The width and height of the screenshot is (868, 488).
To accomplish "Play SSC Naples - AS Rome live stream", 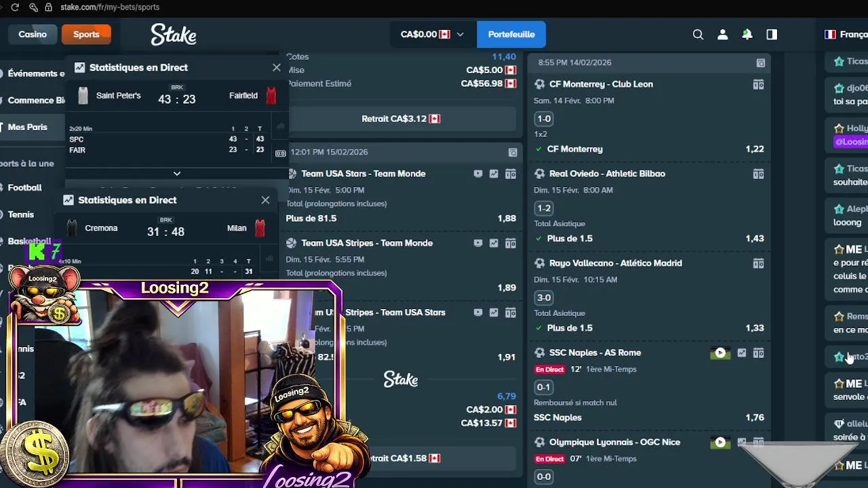I will (x=720, y=353).
